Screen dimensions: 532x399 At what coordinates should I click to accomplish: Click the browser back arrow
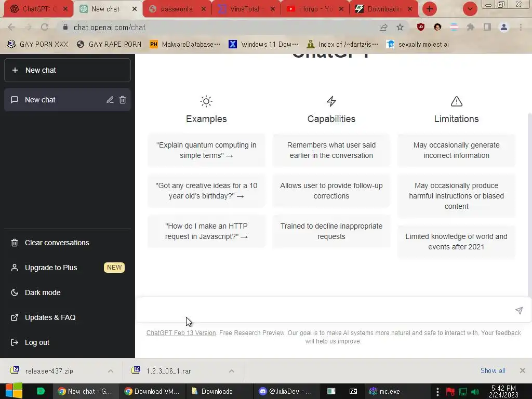tap(11, 27)
